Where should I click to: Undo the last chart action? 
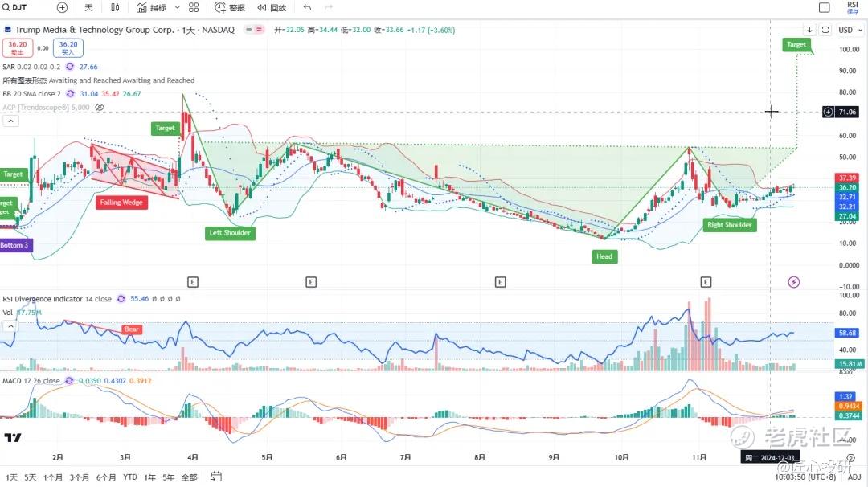point(307,7)
